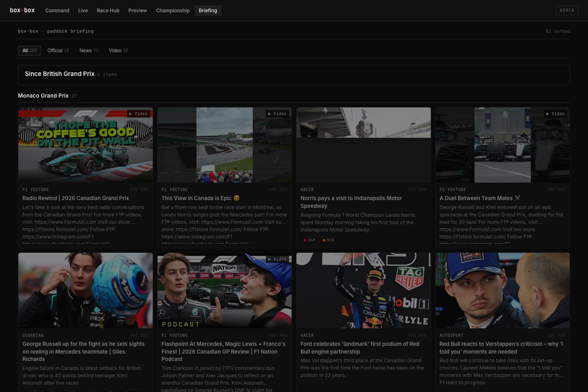Filter the briefing by Official items
The height and width of the screenshot is (392, 588).
pyautogui.click(x=58, y=51)
